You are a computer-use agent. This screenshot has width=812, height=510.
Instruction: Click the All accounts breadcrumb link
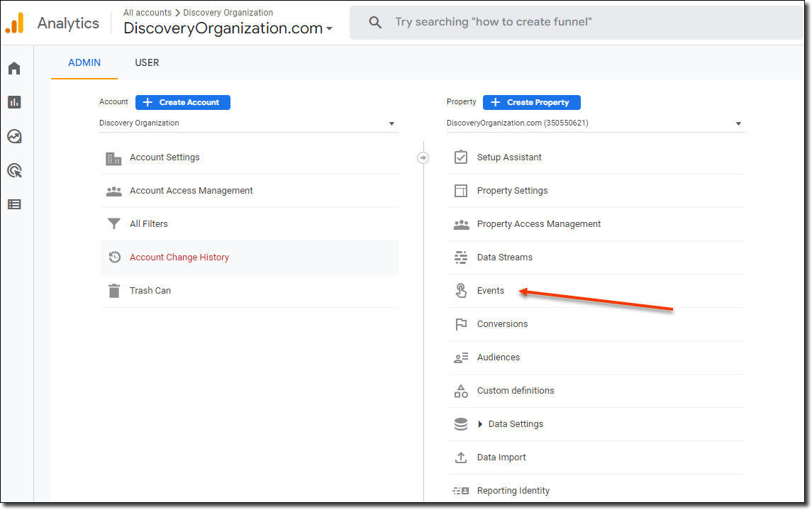point(148,13)
